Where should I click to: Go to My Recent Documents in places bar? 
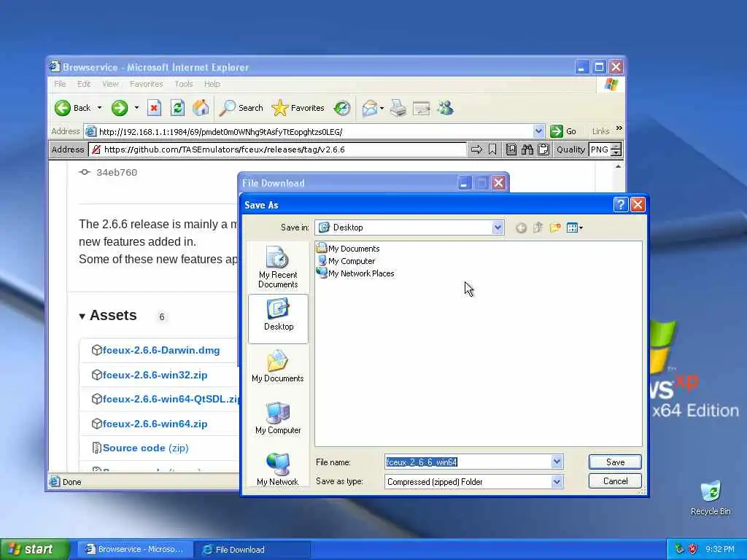pos(278,267)
